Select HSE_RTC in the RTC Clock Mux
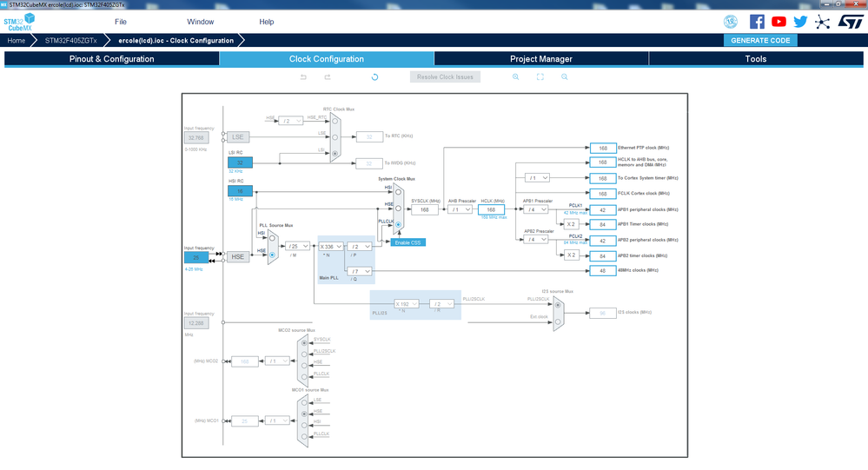This screenshot has height=470, width=868. (335, 121)
